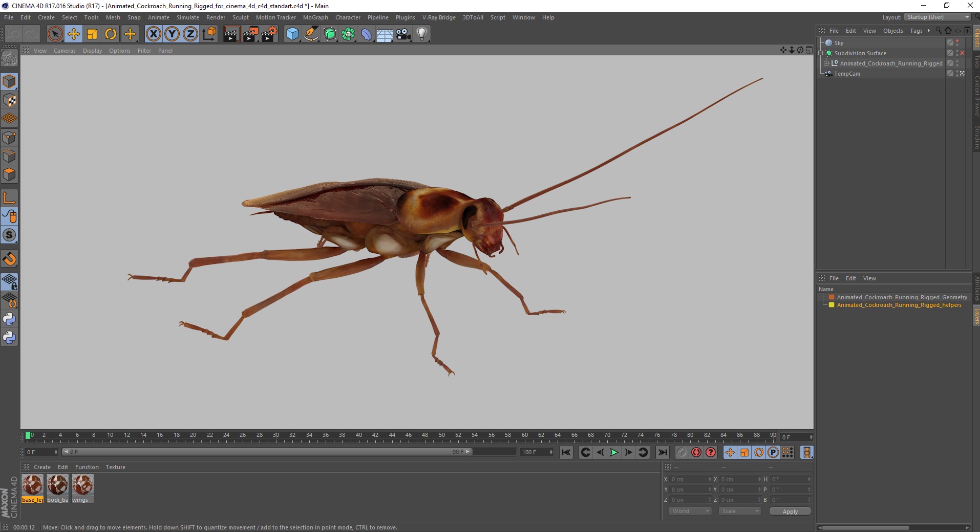Toggle Y axis lock

pyautogui.click(x=172, y=34)
